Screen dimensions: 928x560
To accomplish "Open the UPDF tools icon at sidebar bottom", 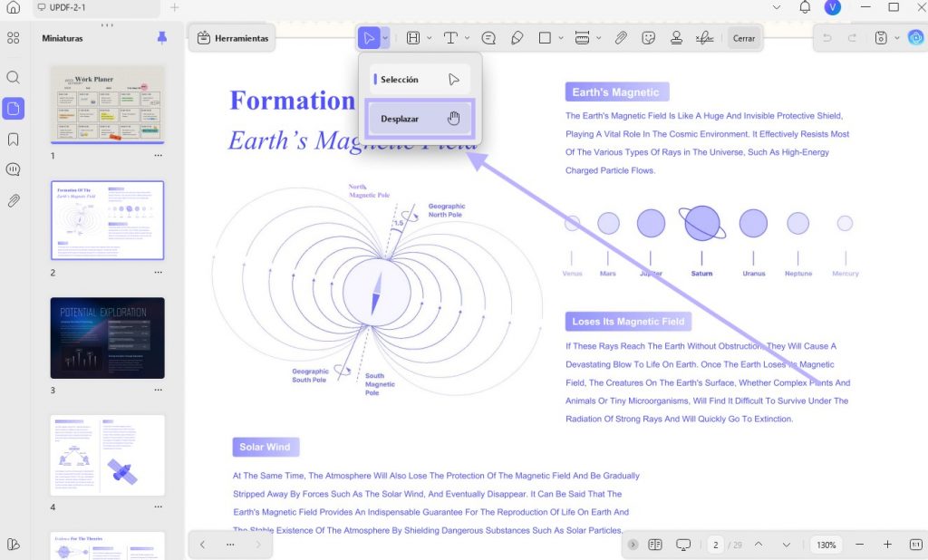I will (x=13, y=544).
